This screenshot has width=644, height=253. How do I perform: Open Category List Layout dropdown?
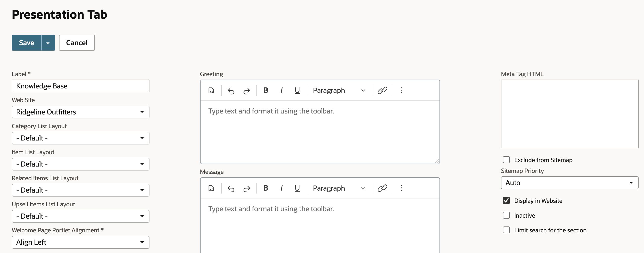click(81, 138)
